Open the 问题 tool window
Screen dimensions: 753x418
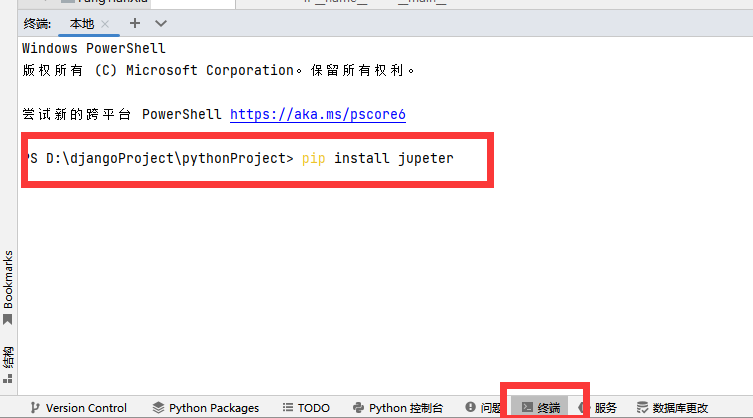coord(483,408)
